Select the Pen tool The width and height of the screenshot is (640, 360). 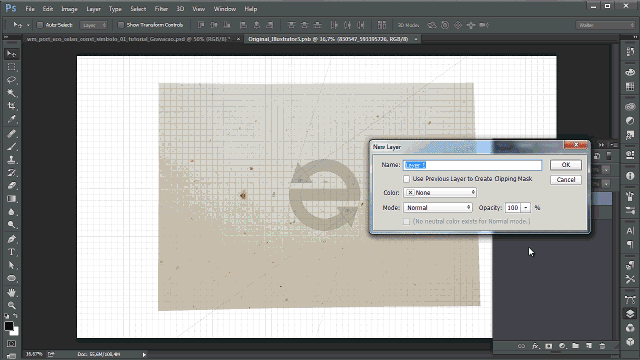click(11, 239)
